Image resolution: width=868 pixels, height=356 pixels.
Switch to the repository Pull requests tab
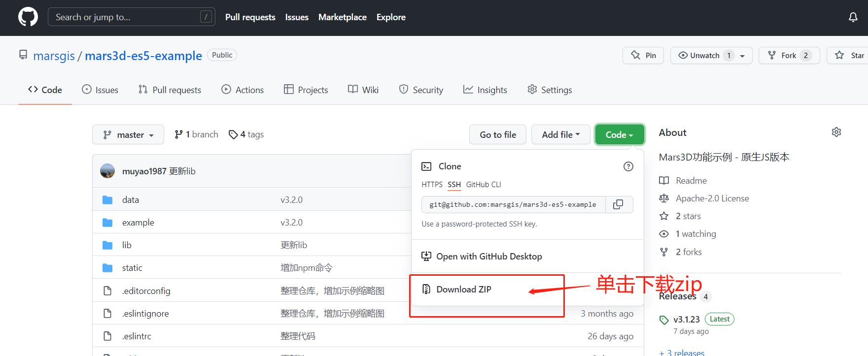click(x=170, y=90)
